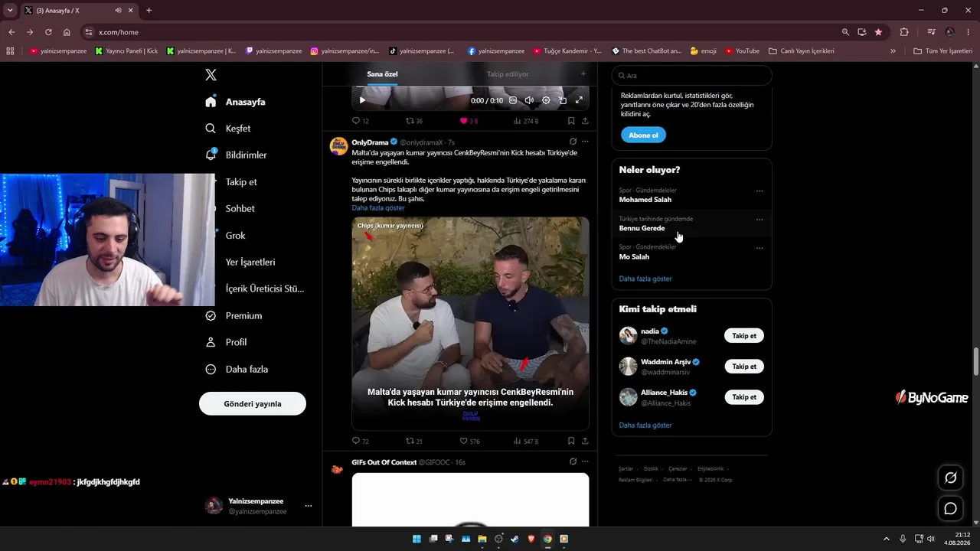Open the OnlyDrama post's video thumbnail

pos(470,323)
